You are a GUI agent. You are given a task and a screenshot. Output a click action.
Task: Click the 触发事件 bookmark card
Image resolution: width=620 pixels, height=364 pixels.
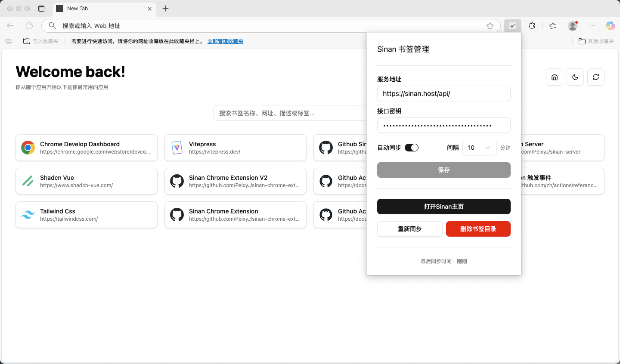coord(562,181)
